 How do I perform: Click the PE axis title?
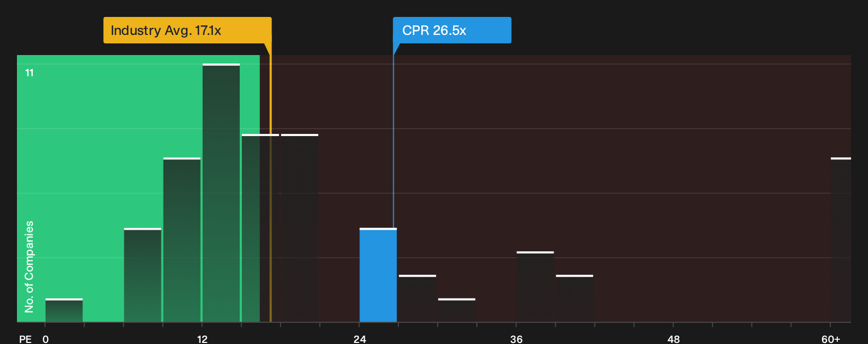(x=25, y=339)
